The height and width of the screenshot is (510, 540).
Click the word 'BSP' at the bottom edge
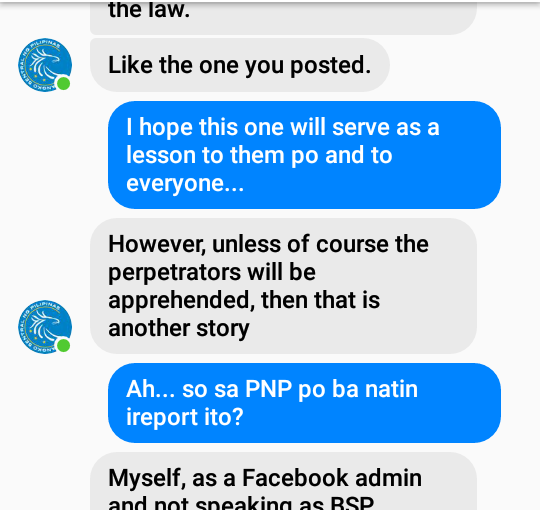tap(352, 503)
